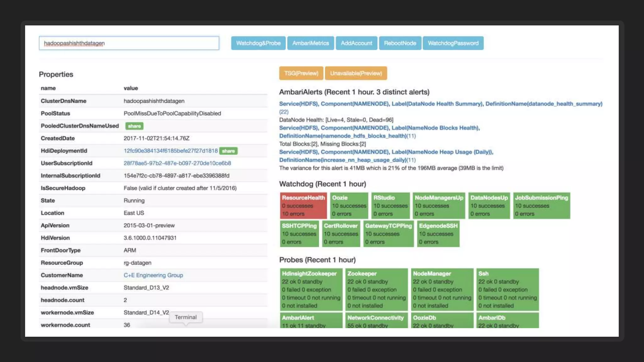Open the HdiDeploymentId hash link
This screenshot has height=362, width=644.
170,151
